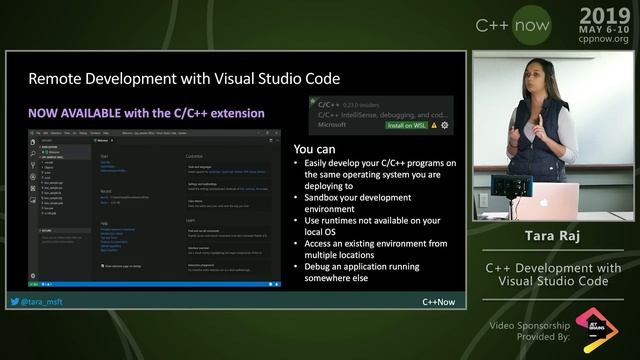Click the speaker video thumbnail
Screen dimensions: 640x360
[x=553, y=136]
